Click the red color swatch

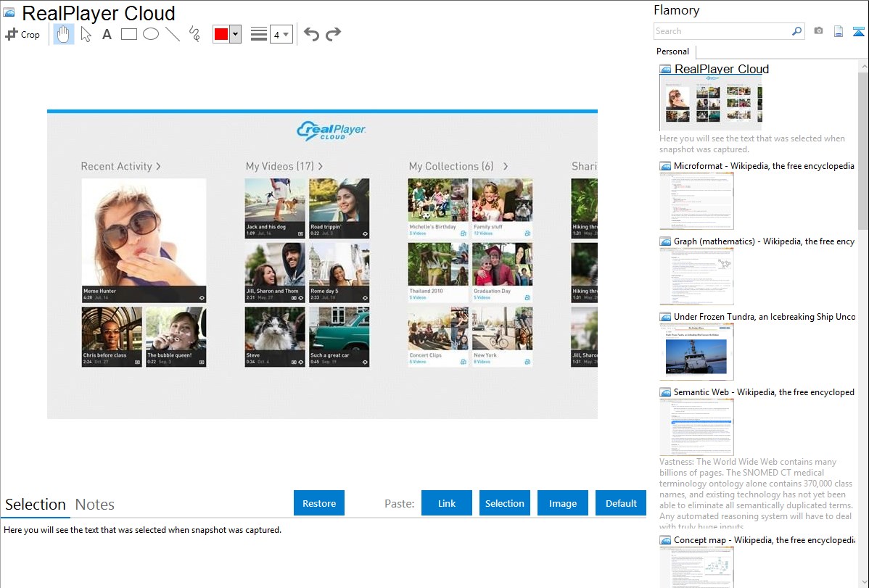click(221, 34)
